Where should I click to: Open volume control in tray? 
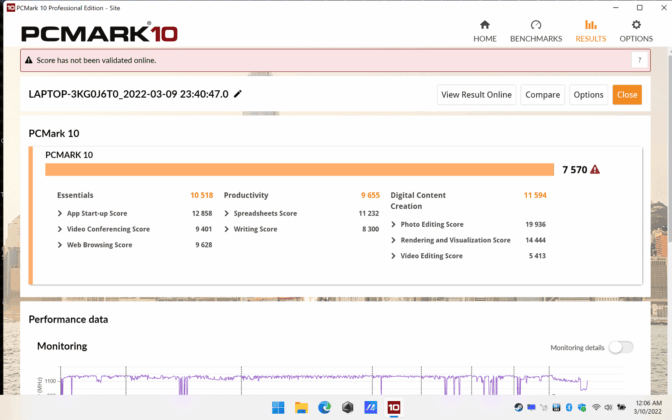(x=608, y=407)
